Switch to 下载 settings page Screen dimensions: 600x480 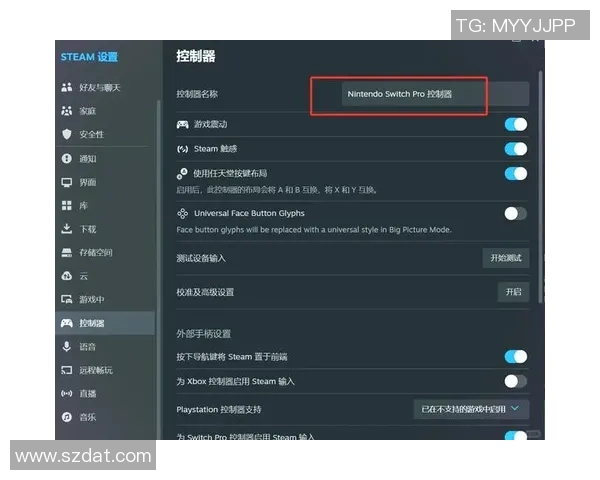coord(106,229)
